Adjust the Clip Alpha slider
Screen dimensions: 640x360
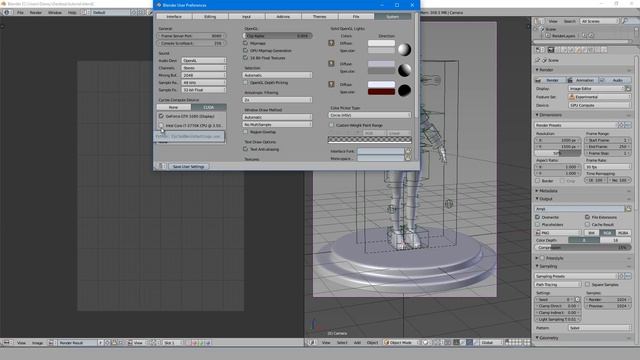[x=277, y=36]
